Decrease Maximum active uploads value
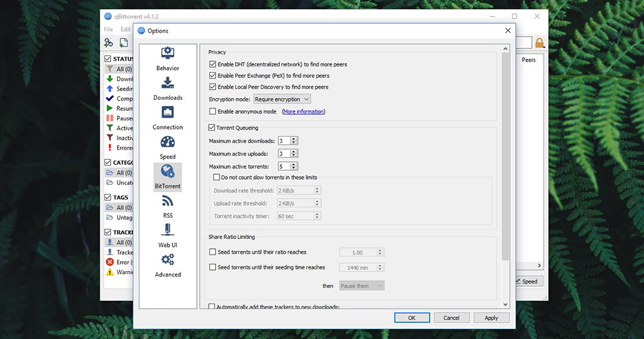 pos(294,156)
